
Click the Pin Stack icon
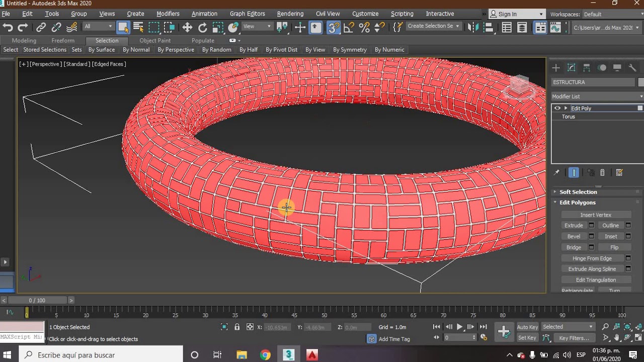556,172
